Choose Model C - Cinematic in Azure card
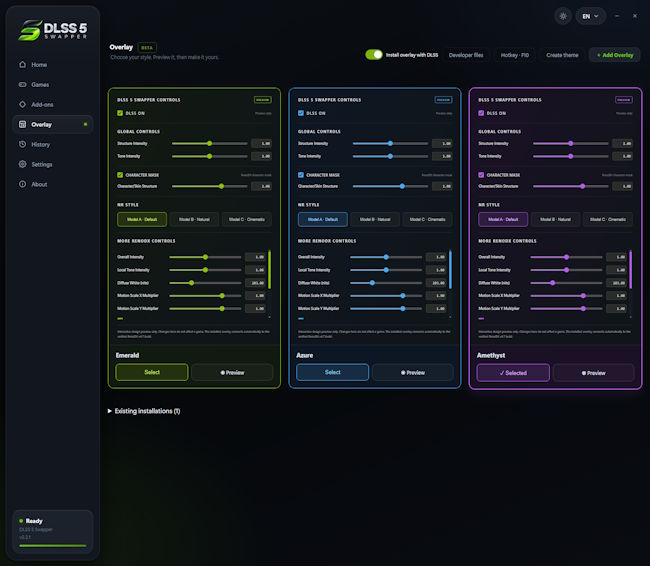The height and width of the screenshot is (566, 650). tap(427, 219)
